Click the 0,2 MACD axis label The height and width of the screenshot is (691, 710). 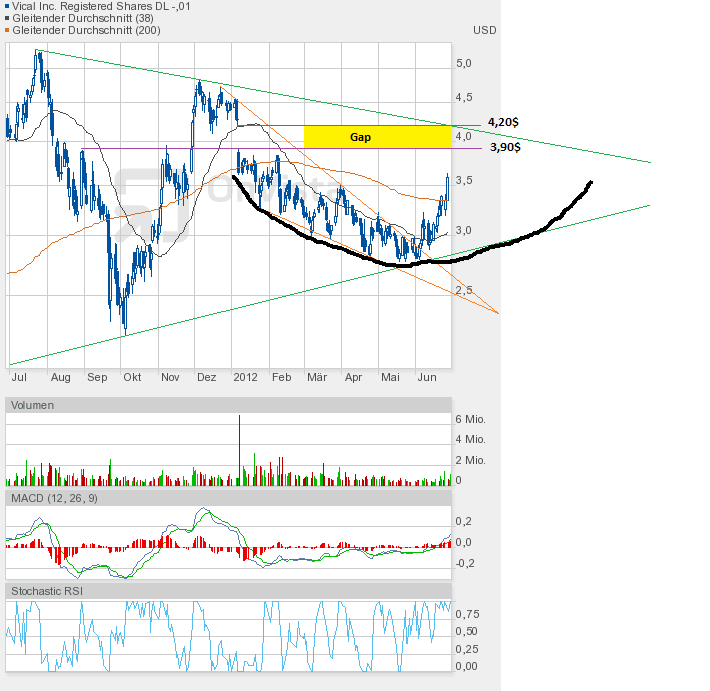(x=463, y=521)
